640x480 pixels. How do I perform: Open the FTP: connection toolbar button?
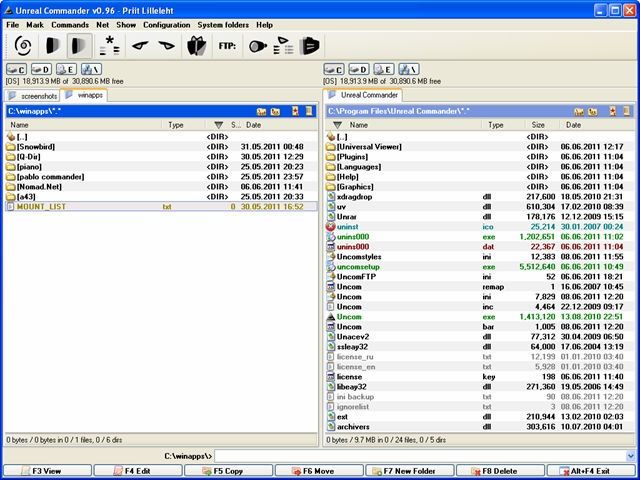227,46
